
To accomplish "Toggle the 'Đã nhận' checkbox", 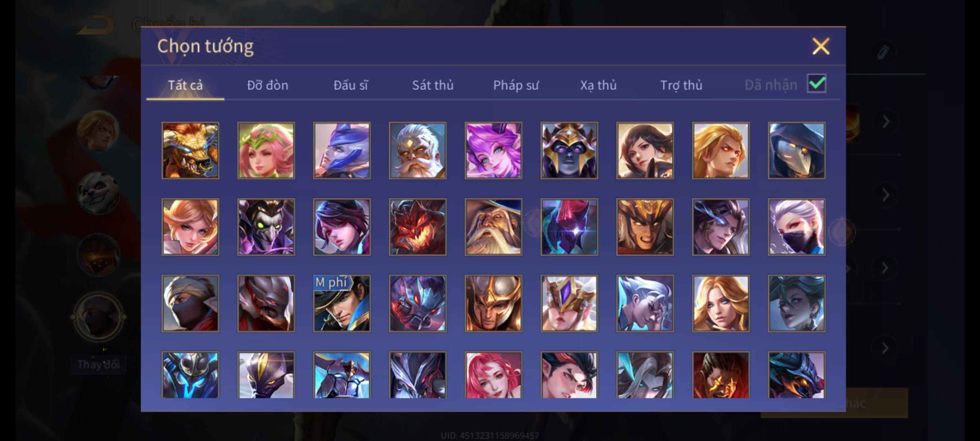I will (816, 84).
